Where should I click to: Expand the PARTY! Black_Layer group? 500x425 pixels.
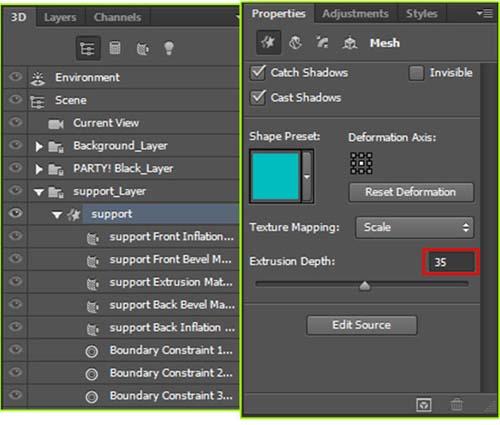point(39,169)
